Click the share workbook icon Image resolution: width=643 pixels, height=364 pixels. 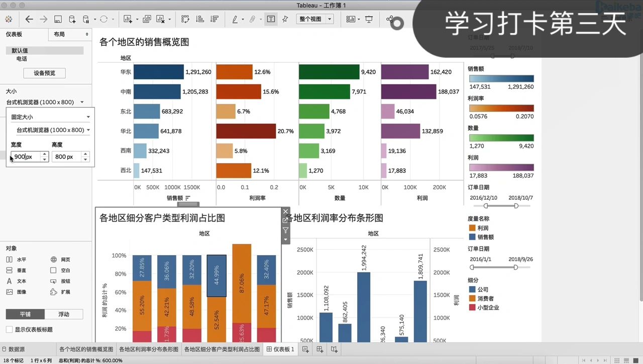click(390, 19)
